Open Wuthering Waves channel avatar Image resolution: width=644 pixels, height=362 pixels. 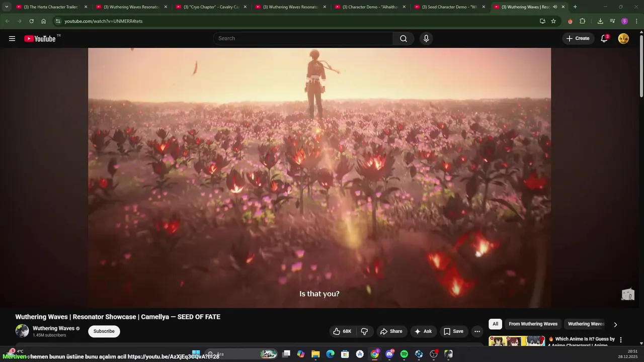22,331
